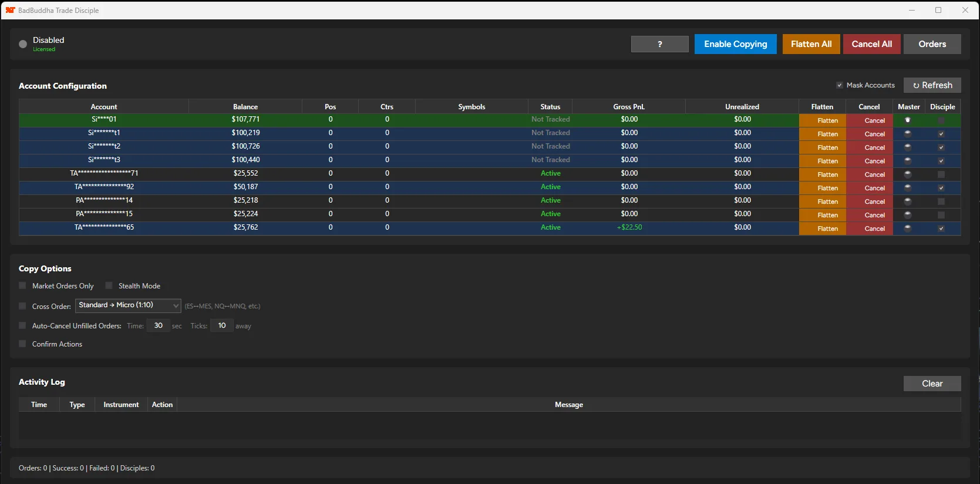Set account ending t2 as Master

click(x=908, y=147)
